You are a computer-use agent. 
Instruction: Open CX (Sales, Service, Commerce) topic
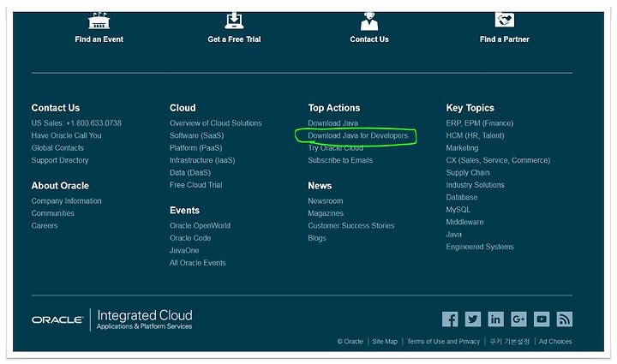point(498,160)
